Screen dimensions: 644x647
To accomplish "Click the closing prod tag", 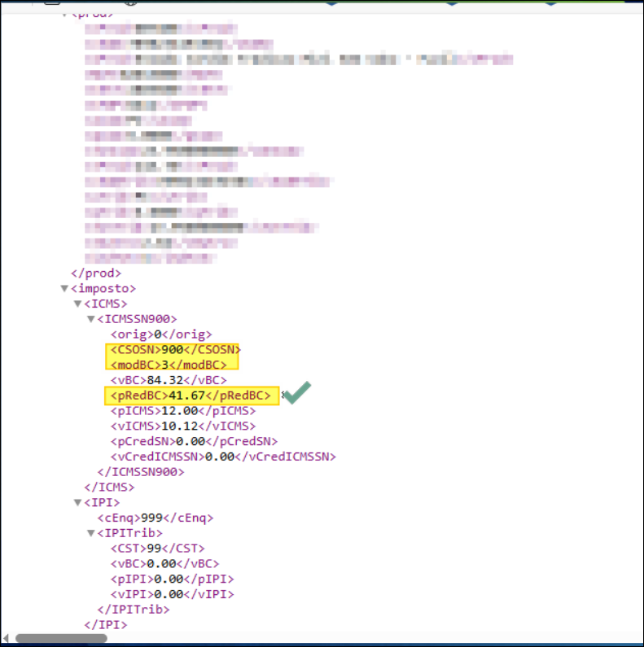I will click(x=96, y=273).
